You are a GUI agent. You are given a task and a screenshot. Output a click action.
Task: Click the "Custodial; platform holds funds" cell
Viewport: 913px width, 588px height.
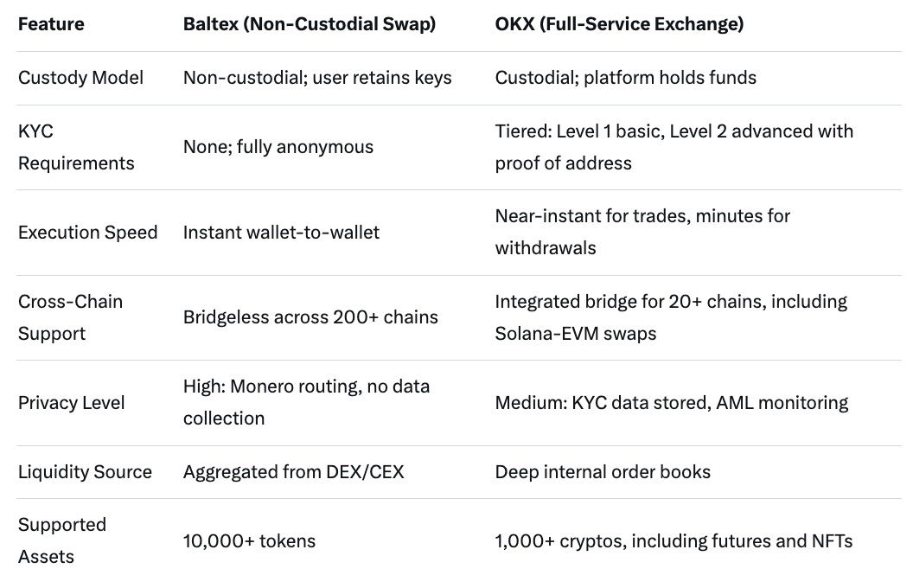pos(625,78)
